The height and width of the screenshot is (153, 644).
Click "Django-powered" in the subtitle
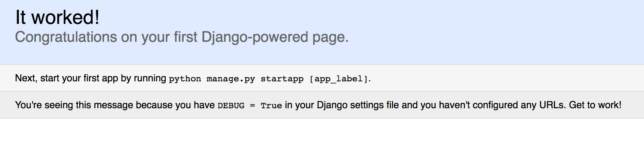click(x=255, y=37)
